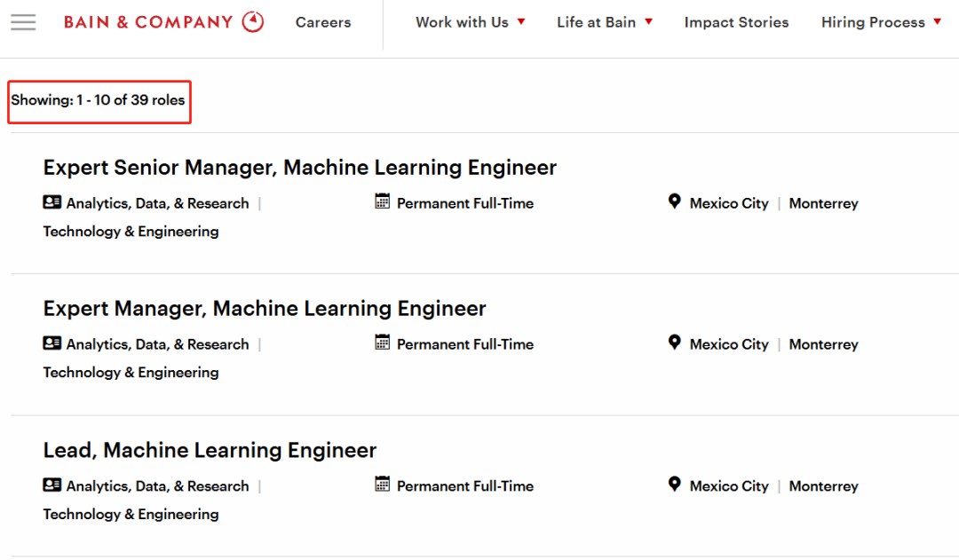The image size is (959, 560).
Task: Go to the Careers navigation item
Action: coord(323,22)
